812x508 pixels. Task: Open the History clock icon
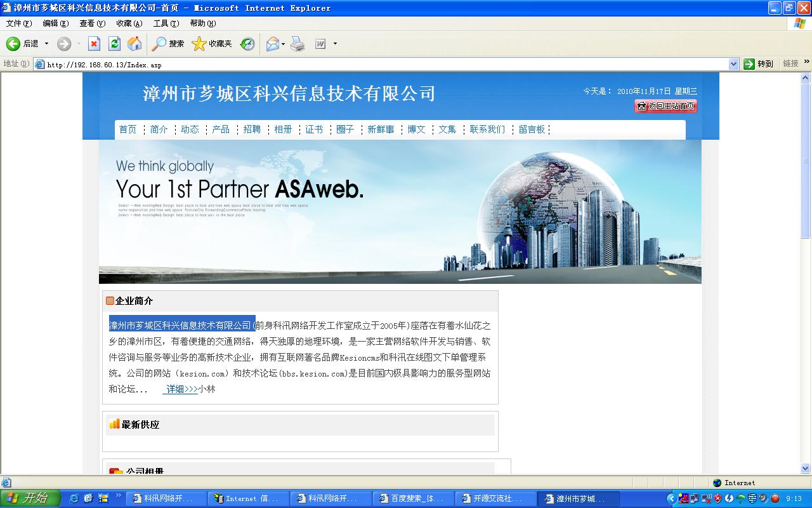(x=247, y=44)
